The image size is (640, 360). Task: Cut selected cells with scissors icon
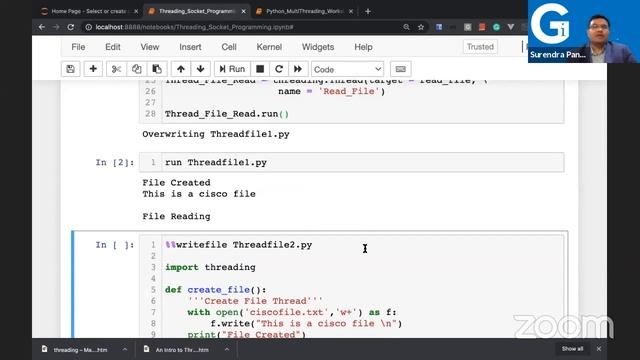click(116, 69)
